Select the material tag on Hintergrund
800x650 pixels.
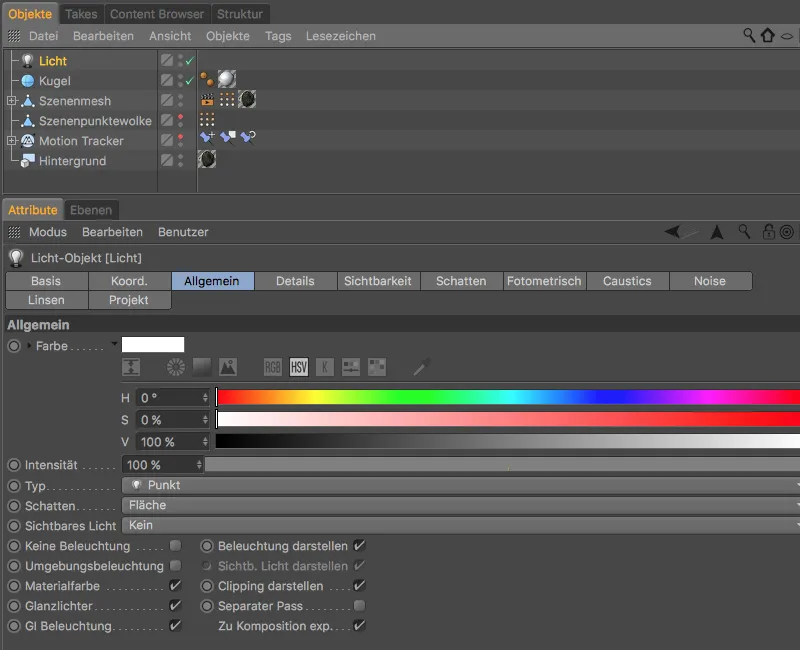(x=207, y=159)
